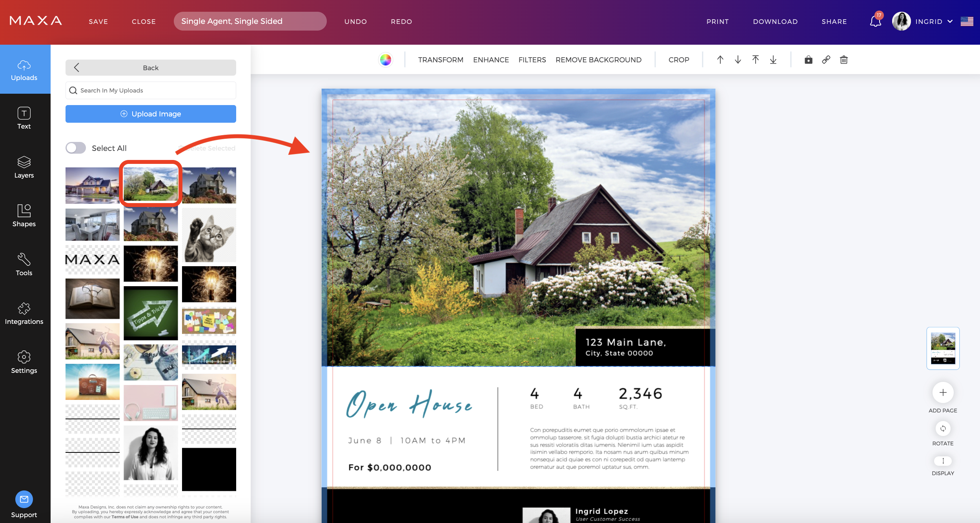This screenshot has height=523, width=980.
Task: Open the ENHANCE options
Action: (491, 60)
